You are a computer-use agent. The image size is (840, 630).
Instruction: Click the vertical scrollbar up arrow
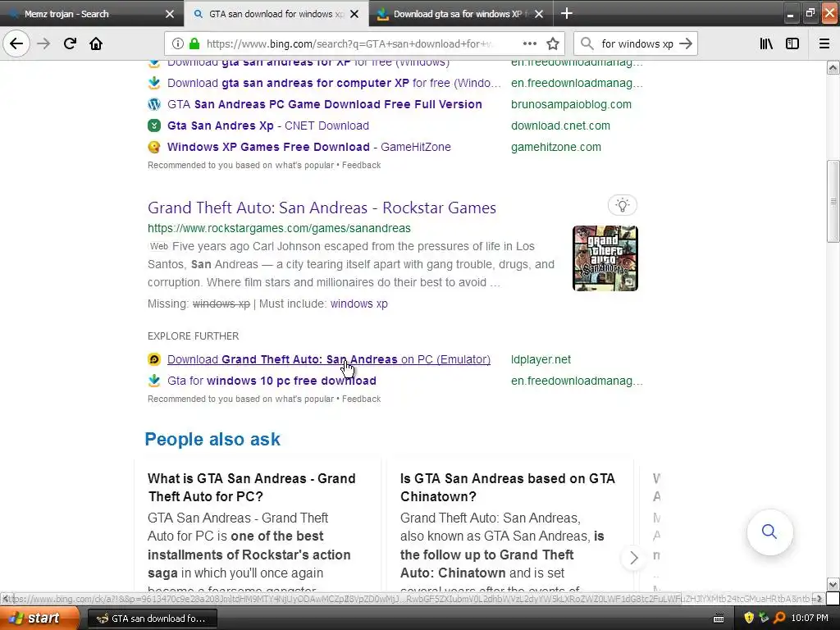coord(833,67)
